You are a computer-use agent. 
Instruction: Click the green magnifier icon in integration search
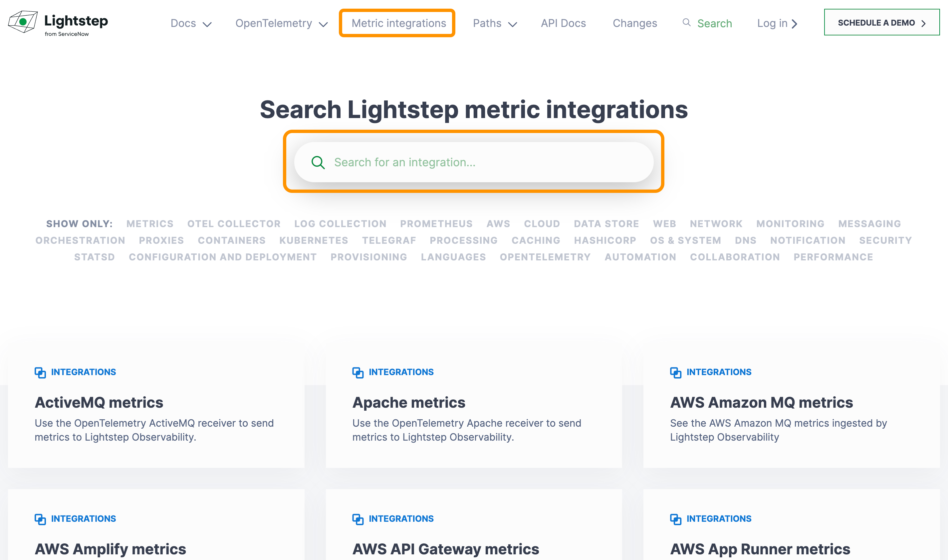point(318,163)
